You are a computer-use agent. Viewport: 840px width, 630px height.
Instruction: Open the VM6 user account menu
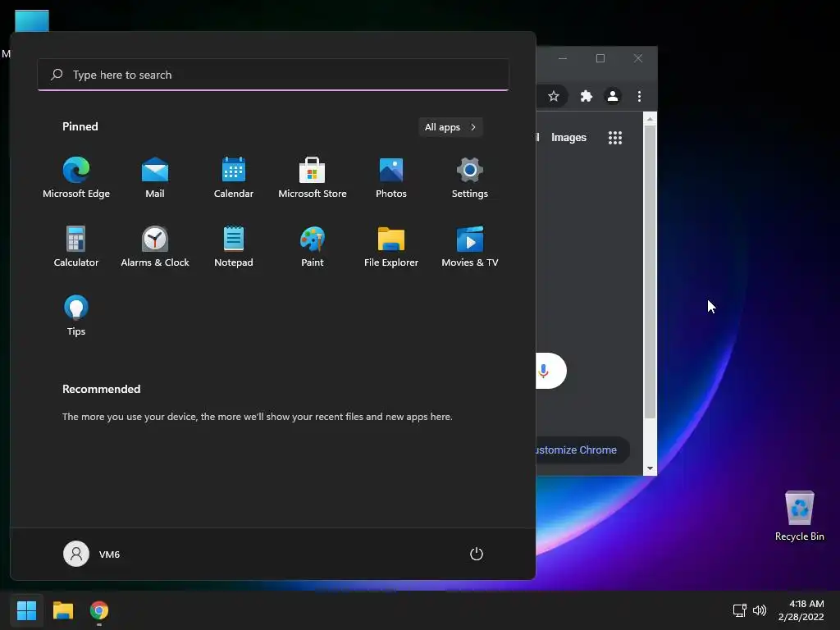tap(92, 554)
